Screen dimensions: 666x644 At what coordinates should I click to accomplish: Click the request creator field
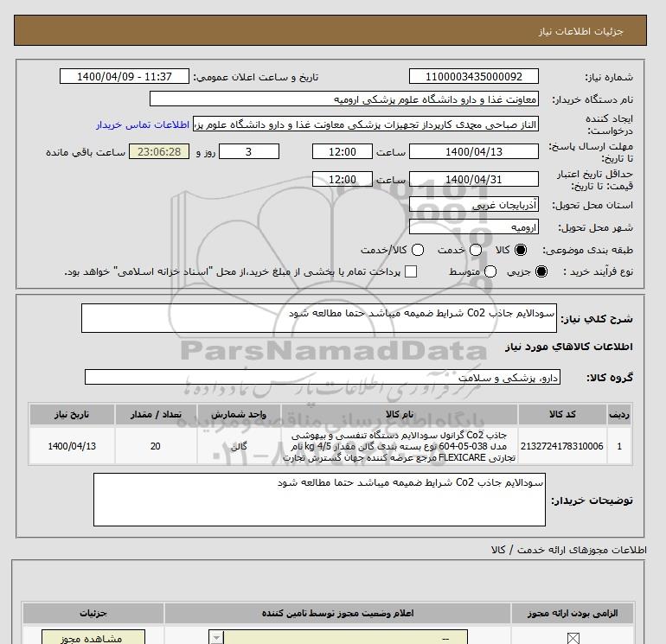(366, 124)
